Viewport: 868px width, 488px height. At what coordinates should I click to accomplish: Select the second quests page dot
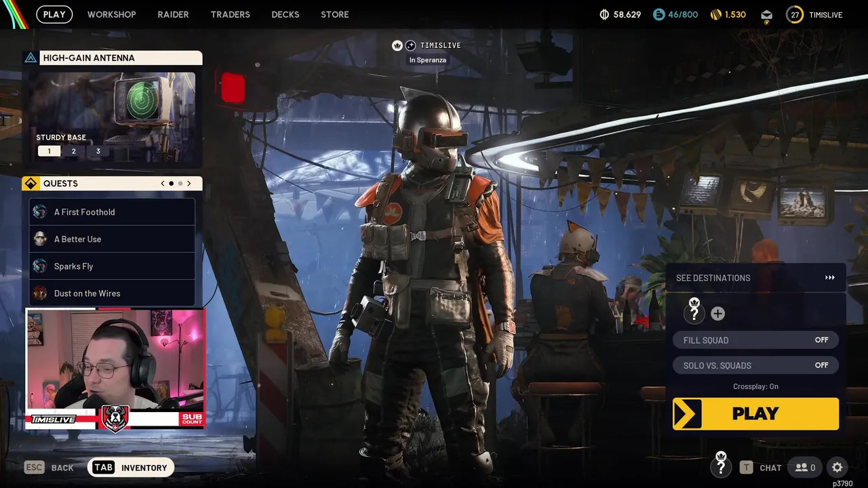pyautogui.click(x=180, y=184)
